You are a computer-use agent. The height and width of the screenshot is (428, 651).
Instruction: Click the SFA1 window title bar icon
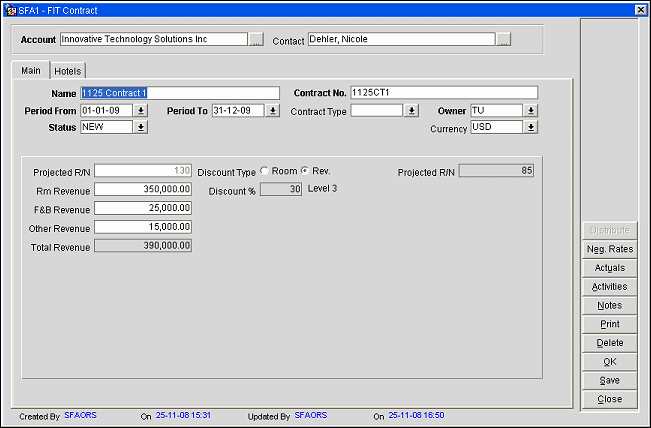(10, 8)
